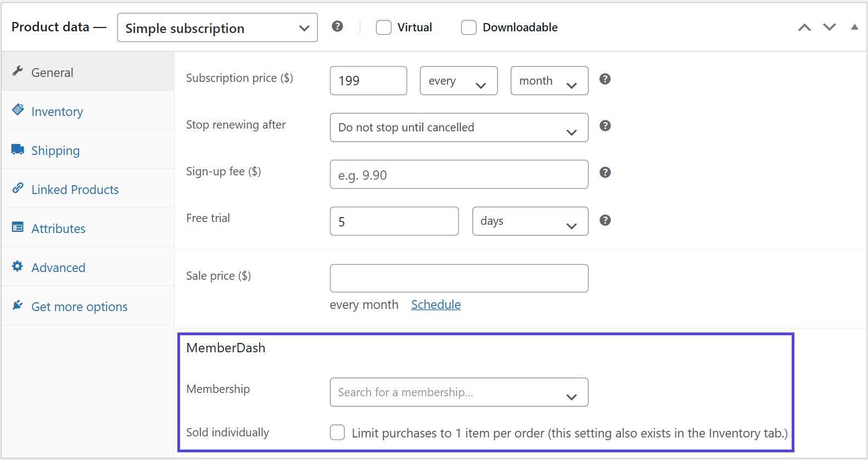This screenshot has height=460, width=868.
Task: Click the Advanced gear icon
Action: pos(18,266)
